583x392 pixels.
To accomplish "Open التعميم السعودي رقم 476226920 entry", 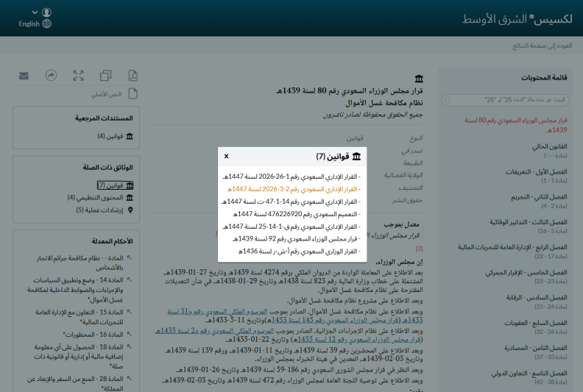I will (297, 214).
